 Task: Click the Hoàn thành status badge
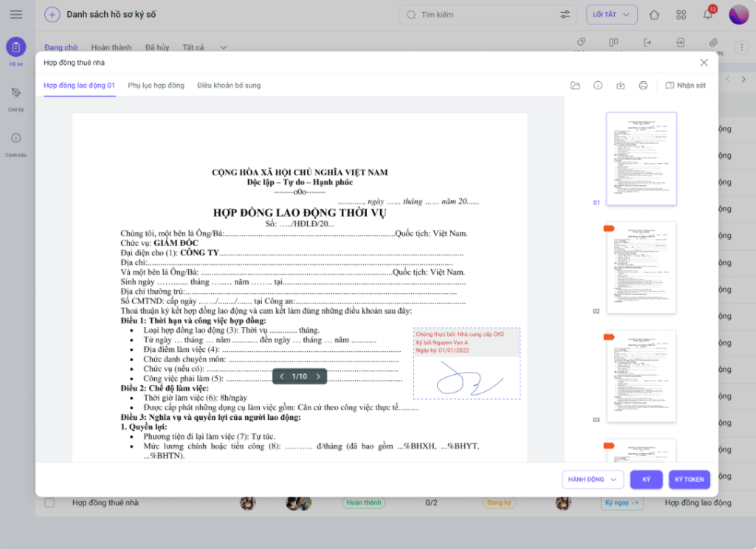[x=363, y=503]
